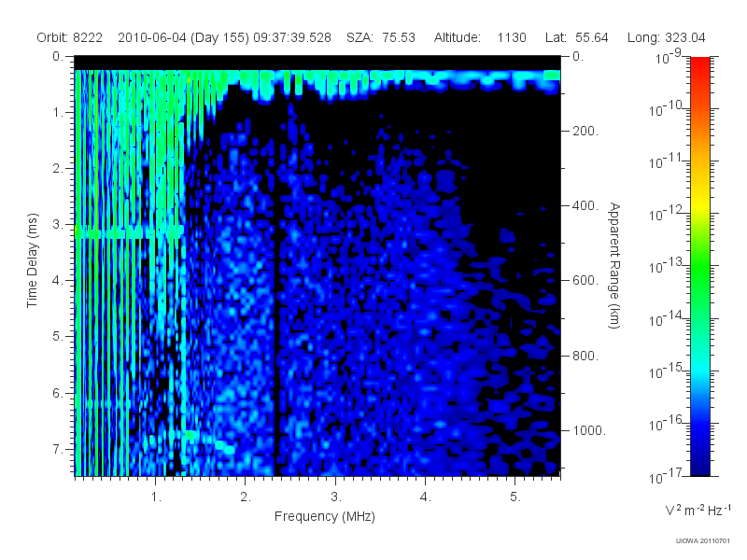This screenshot has width=747, height=560.
Task: Click the timestamp 09:37:39.528
Action: tap(292, 37)
